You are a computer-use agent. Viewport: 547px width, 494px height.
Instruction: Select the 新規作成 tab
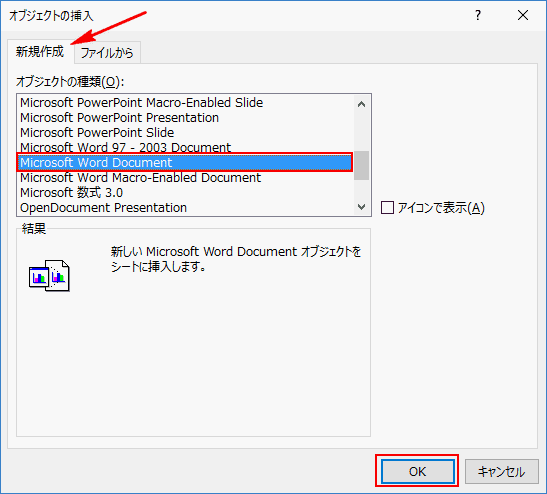tap(40, 52)
